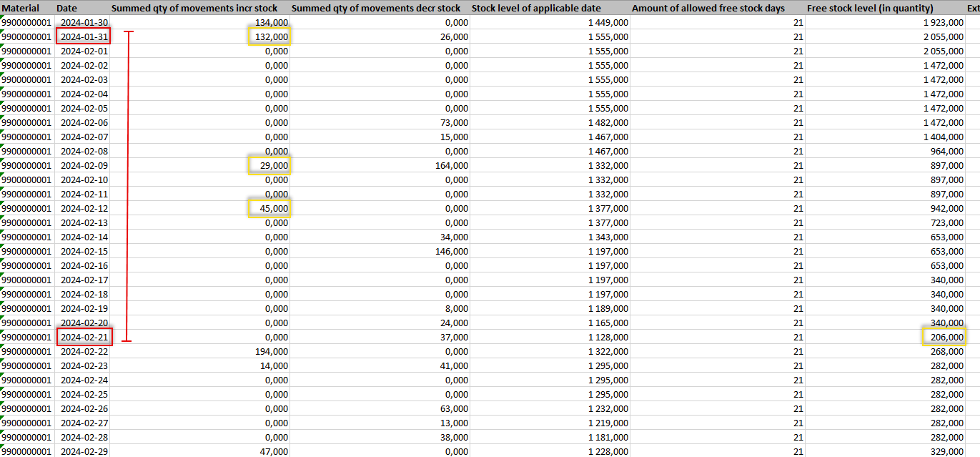Image resolution: width=980 pixels, height=457 pixels.
Task: Click date cell 2024-02-15
Action: click(82, 251)
